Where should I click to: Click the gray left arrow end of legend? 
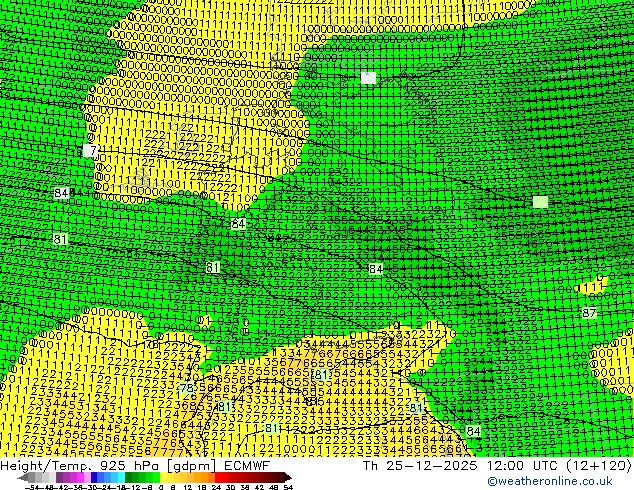[23, 478]
